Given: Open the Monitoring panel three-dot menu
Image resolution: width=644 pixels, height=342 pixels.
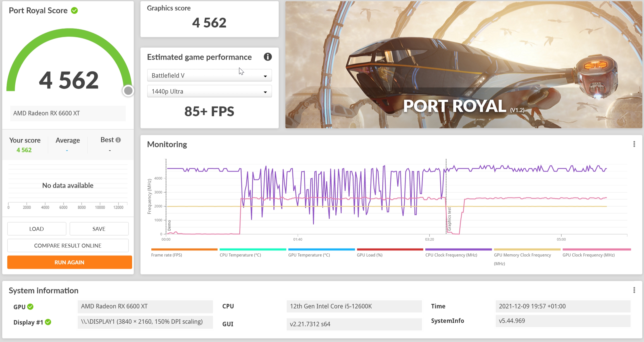Looking at the screenshot, I should [634, 144].
